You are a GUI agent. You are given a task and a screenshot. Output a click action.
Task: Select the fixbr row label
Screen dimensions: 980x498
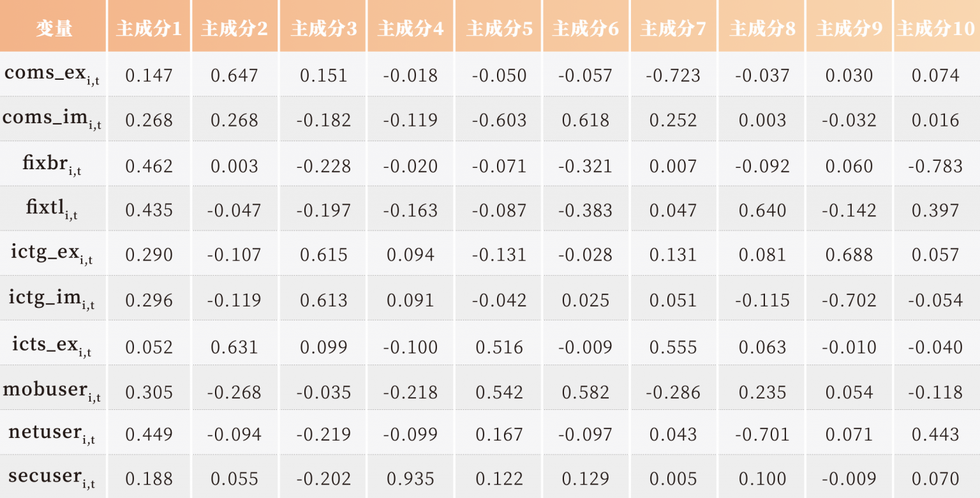tap(52, 165)
